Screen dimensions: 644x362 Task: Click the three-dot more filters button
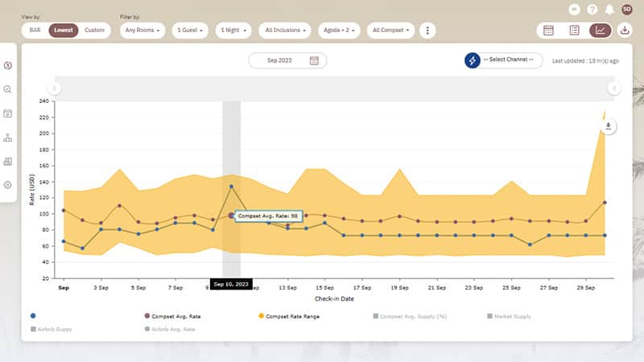(x=427, y=31)
